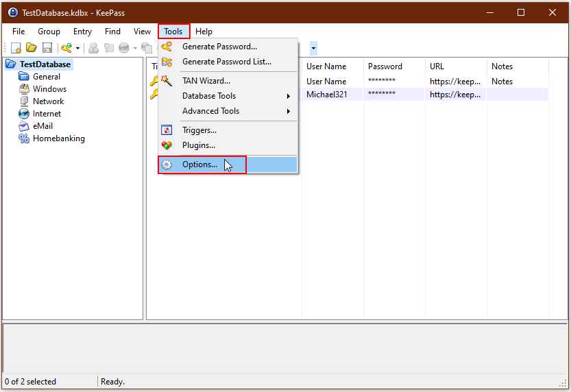Click the TestDatabase root folder icon
Image resolution: width=571 pixels, height=392 pixels.
[x=11, y=64]
